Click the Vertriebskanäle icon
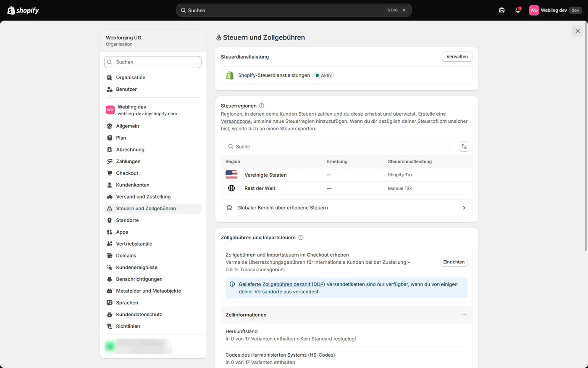The image size is (588, 368). click(x=110, y=244)
